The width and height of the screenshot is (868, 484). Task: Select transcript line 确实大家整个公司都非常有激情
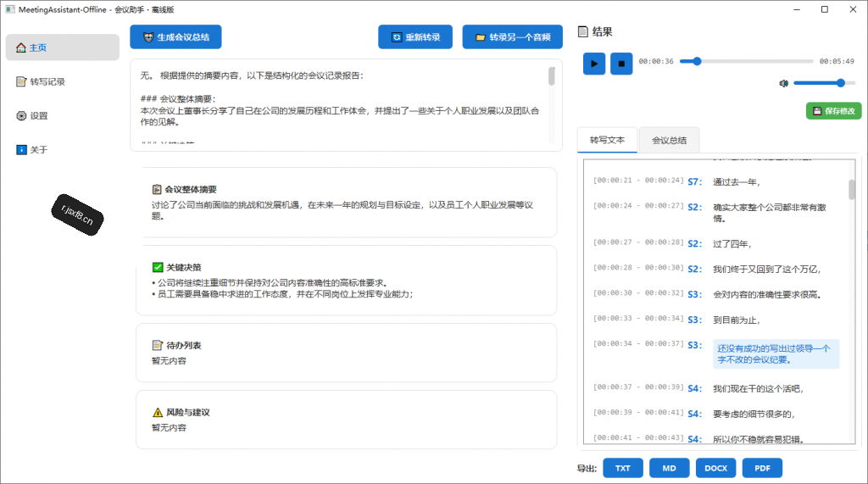770,213
